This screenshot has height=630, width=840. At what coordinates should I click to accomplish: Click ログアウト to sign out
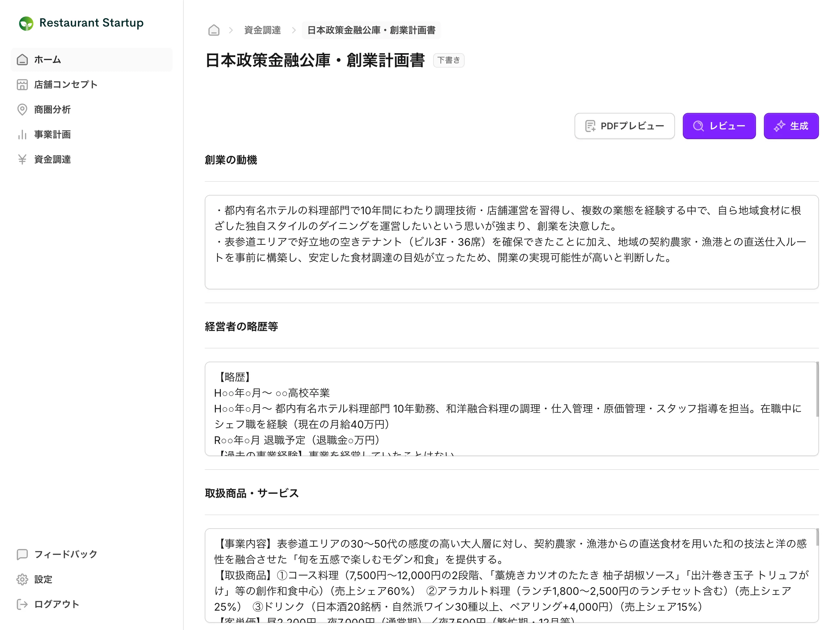[92, 604]
